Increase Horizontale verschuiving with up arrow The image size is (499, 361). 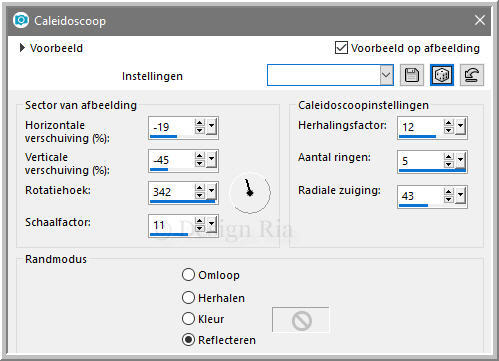point(200,123)
